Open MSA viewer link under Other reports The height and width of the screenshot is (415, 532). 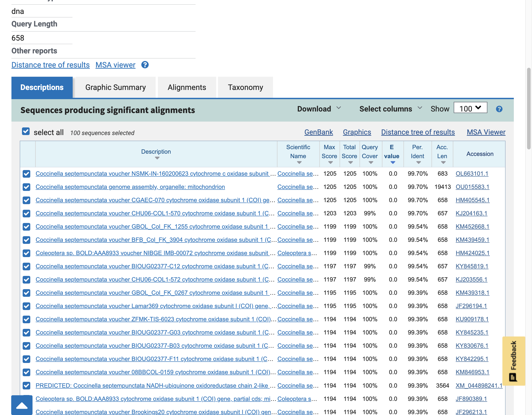pyautogui.click(x=115, y=65)
